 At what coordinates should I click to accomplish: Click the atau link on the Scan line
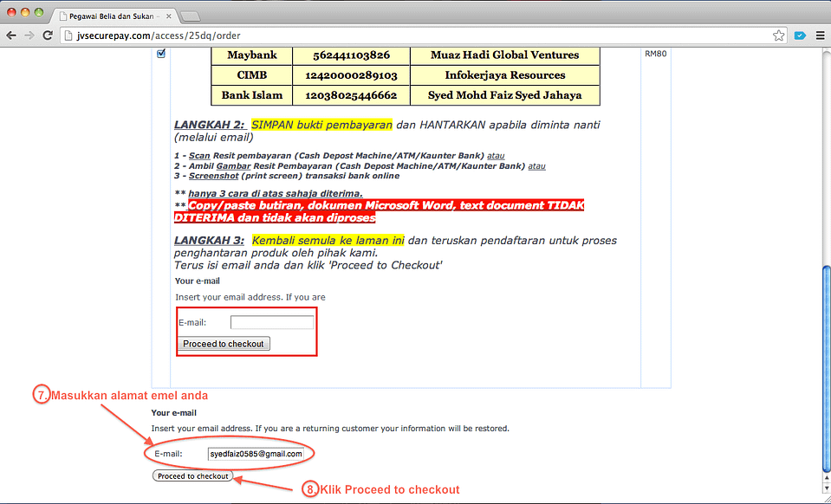click(496, 156)
